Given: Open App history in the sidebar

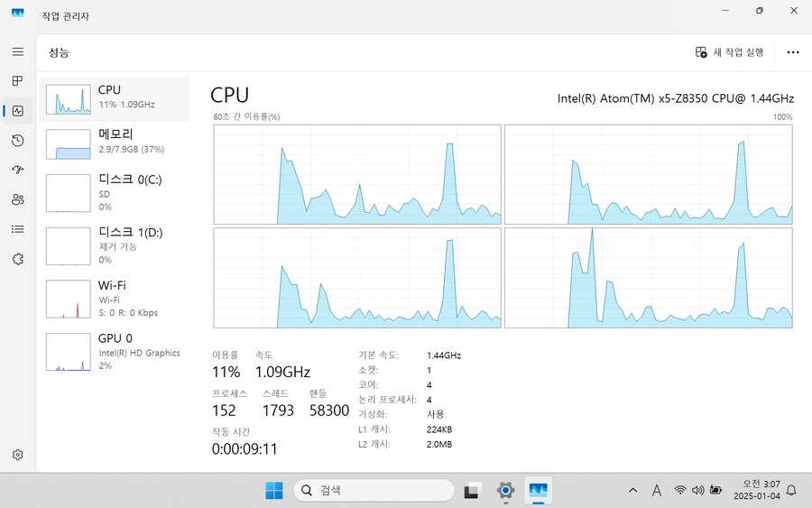Looking at the screenshot, I should coord(17,140).
